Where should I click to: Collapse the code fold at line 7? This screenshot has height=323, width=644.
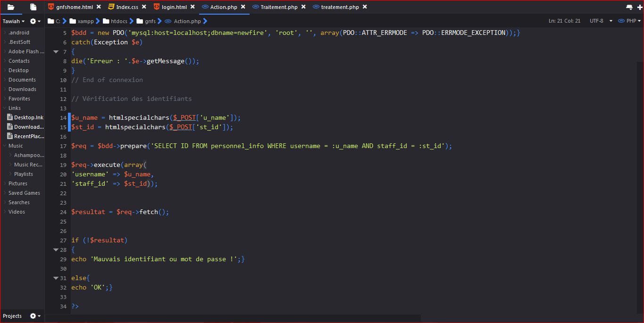56,51
